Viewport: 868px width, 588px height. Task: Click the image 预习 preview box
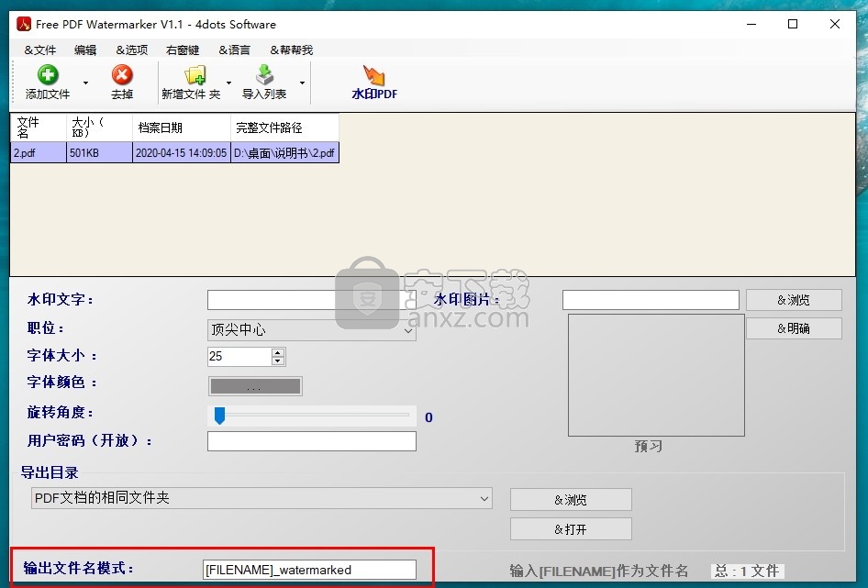coord(656,375)
